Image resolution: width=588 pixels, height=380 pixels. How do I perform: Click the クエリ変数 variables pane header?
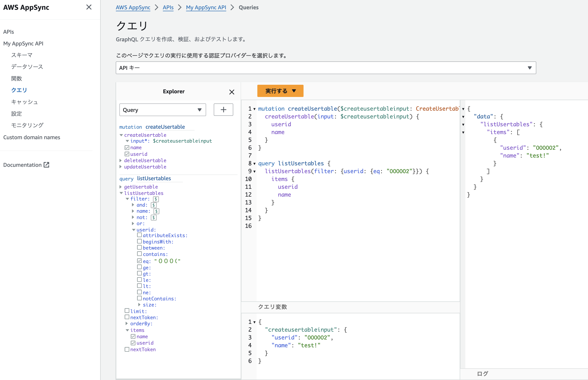[x=272, y=307]
